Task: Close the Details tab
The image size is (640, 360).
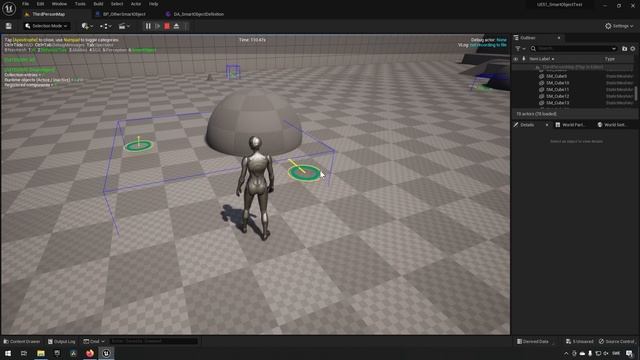Action: (547, 125)
